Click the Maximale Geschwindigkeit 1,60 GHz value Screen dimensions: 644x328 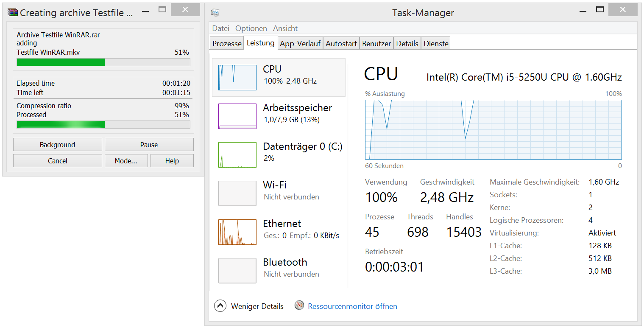(604, 182)
